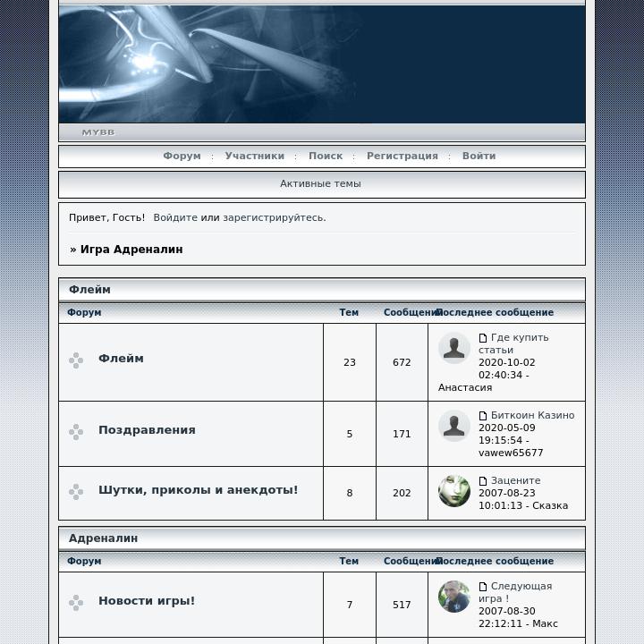Open the Игра Адреналин breadcrumb link
This screenshot has height=644, width=644.
click(x=131, y=250)
